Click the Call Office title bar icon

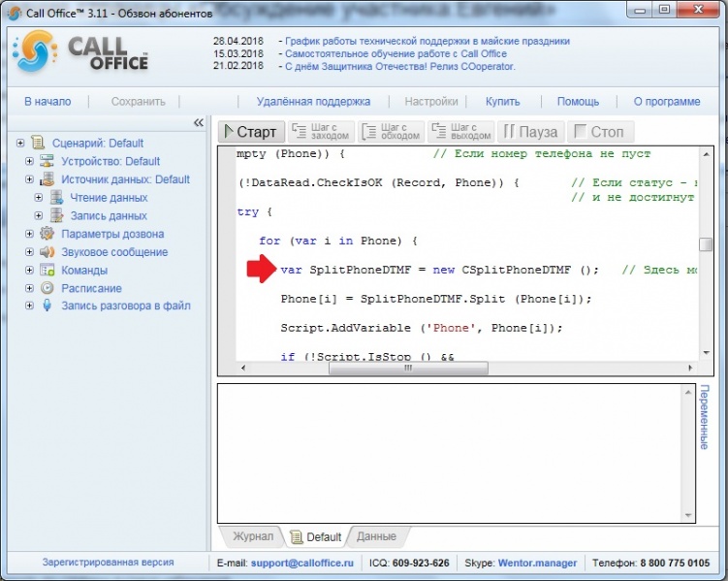(15, 13)
